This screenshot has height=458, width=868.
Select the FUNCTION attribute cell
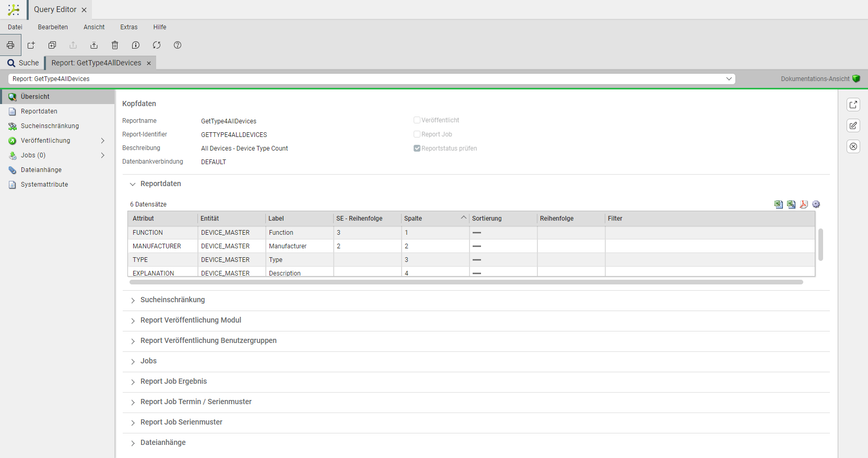coord(163,233)
